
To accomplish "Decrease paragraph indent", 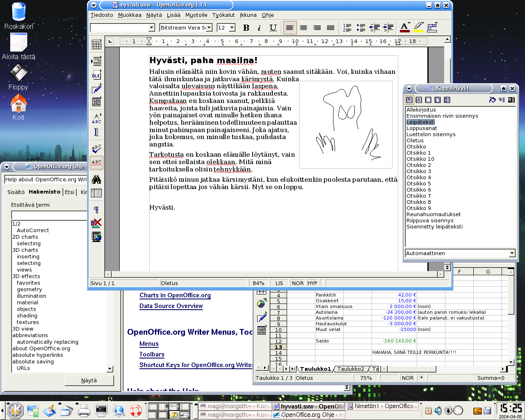I will point(374,28).
